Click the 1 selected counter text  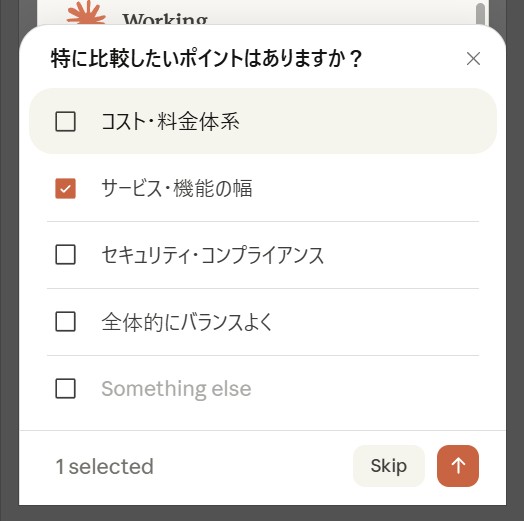pos(105,466)
